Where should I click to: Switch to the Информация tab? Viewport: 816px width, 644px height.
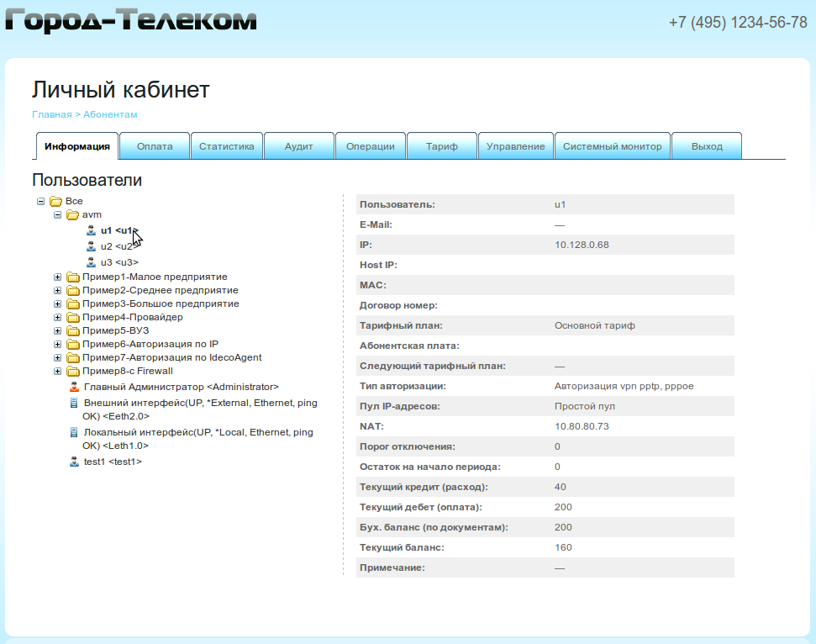[x=77, y=146]
